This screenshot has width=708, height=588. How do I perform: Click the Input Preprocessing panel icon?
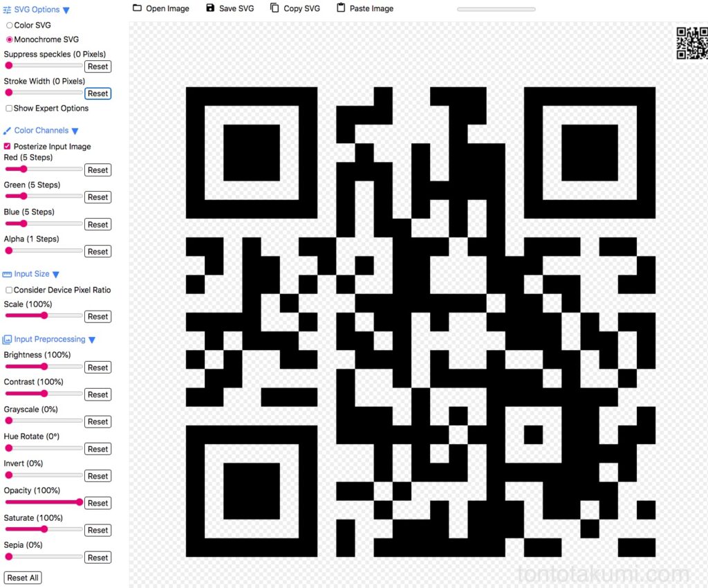(x=6, y=339)
